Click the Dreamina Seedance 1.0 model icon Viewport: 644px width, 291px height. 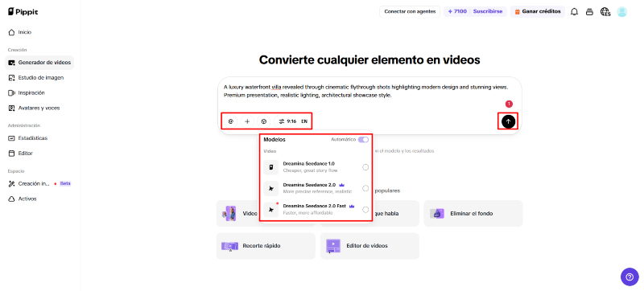pos(271,167)
